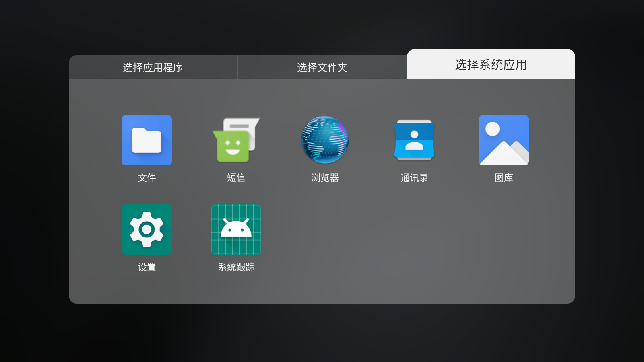Click the 系统跟踪 label text

coord(236,267)
